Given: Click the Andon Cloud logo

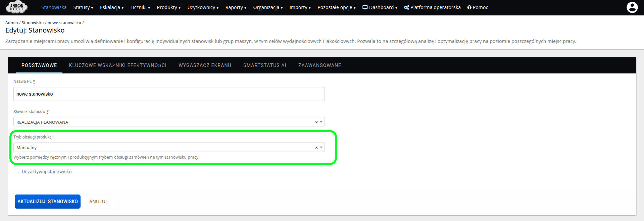Looking at the screenshot, I should [x=17, y=7].
